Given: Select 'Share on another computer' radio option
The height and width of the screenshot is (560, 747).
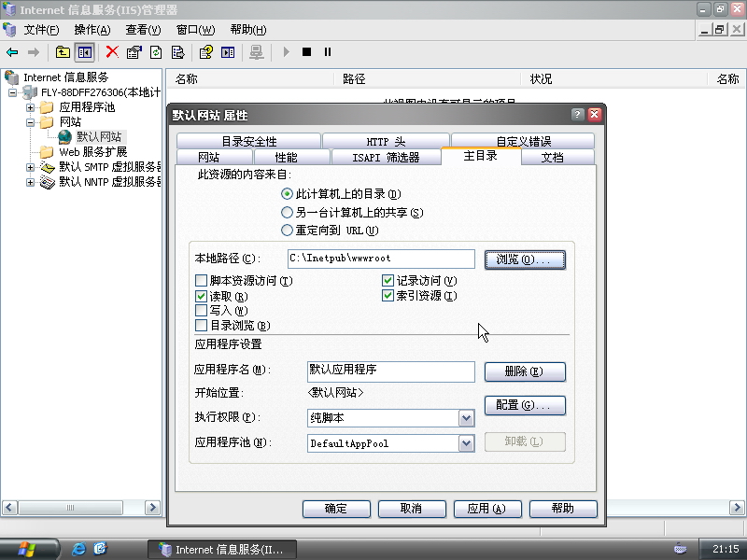Looking at the screenshot, I should (287, 213).
